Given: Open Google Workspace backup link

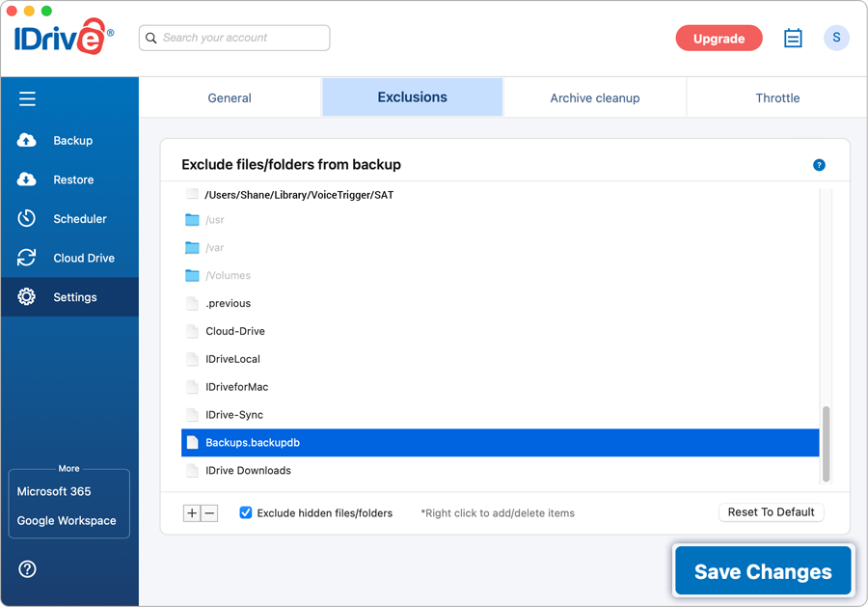Looking at the screenshot, I should coord(67,520).
